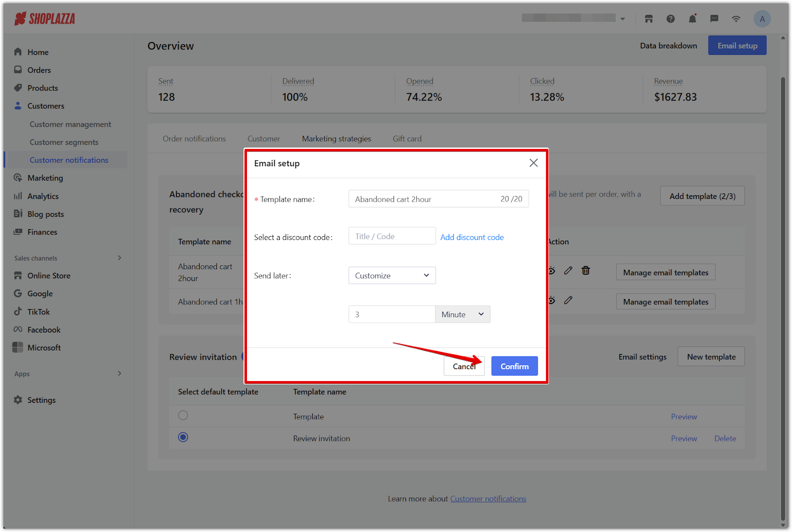Click the Add discount code link

point(472,237)
